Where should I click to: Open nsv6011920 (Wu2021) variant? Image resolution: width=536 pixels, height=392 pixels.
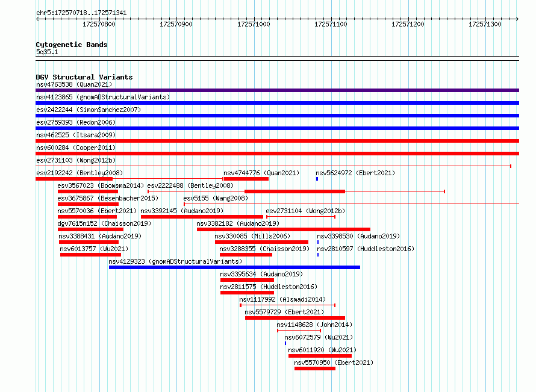tap(322, 350)
